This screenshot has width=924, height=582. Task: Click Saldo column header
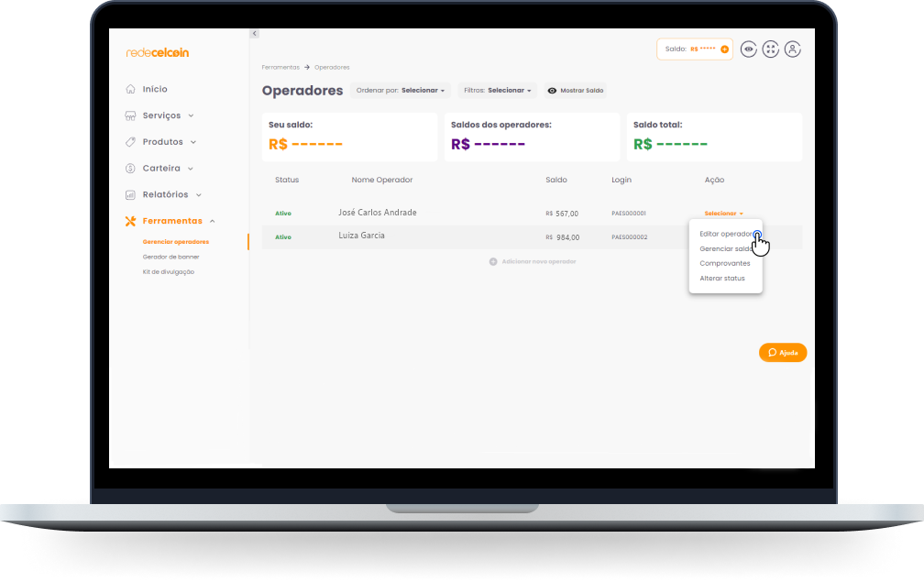tap(556, 180)
